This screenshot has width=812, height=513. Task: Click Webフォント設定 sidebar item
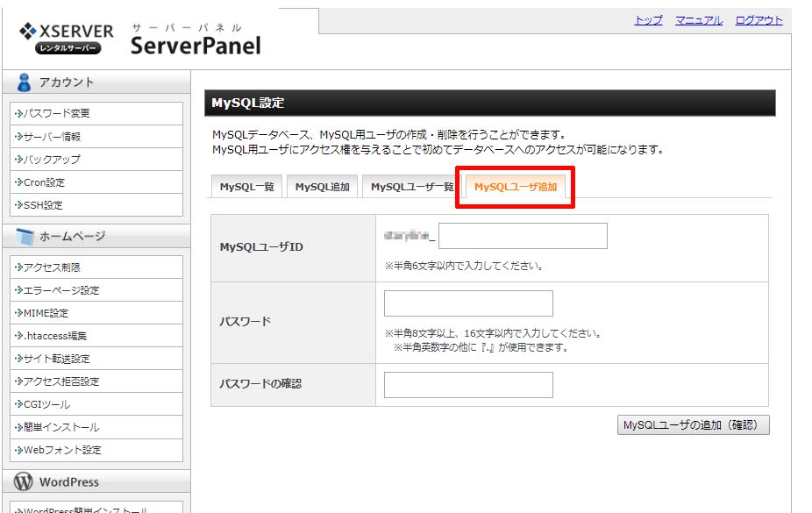61,450
